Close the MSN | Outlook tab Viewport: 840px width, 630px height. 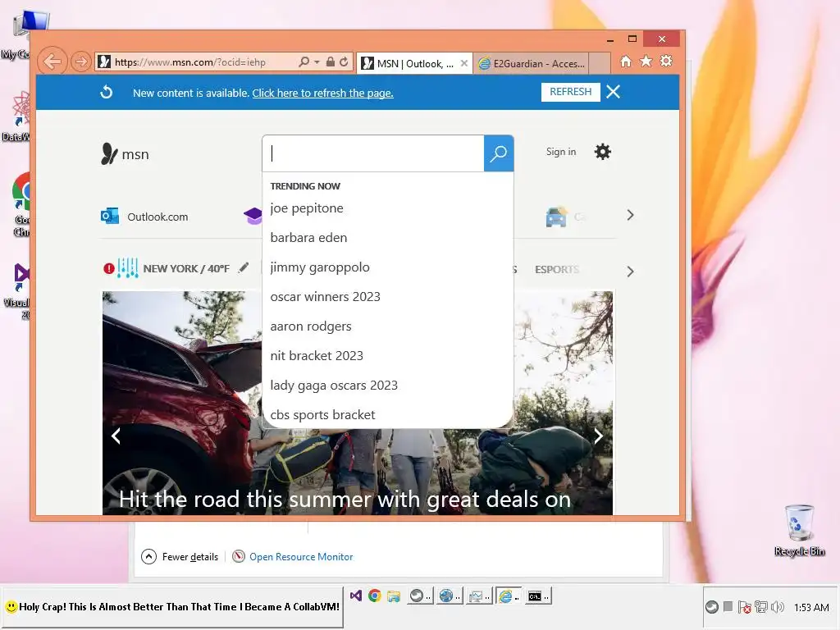click(x=464, y=63)
